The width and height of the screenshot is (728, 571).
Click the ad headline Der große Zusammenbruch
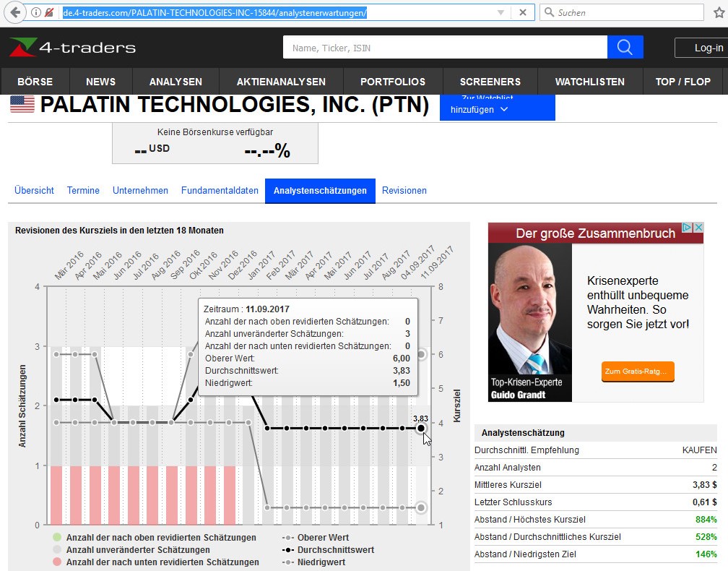(x=595, y=233)
